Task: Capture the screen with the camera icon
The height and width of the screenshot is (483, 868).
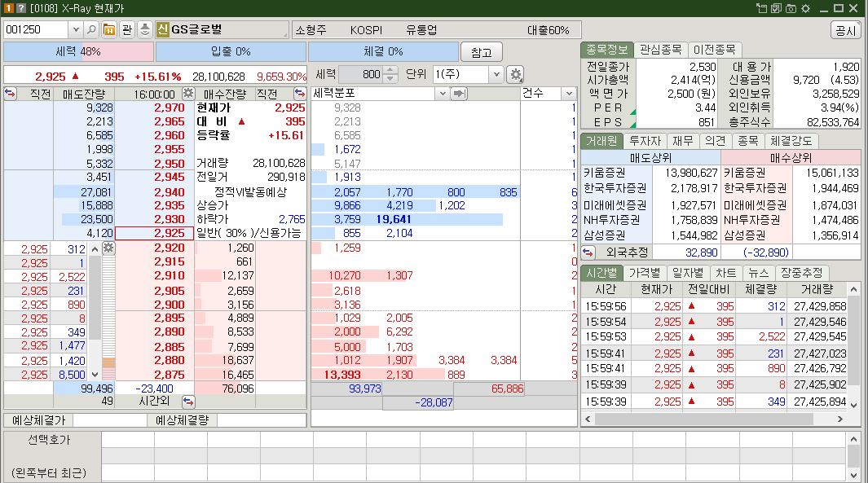Action: [x=791, y=8]
